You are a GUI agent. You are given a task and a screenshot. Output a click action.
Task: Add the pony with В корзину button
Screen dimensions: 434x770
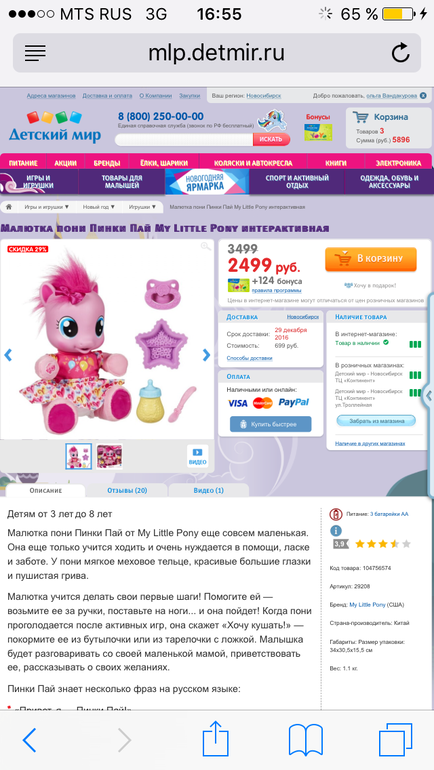click(371, 259)
